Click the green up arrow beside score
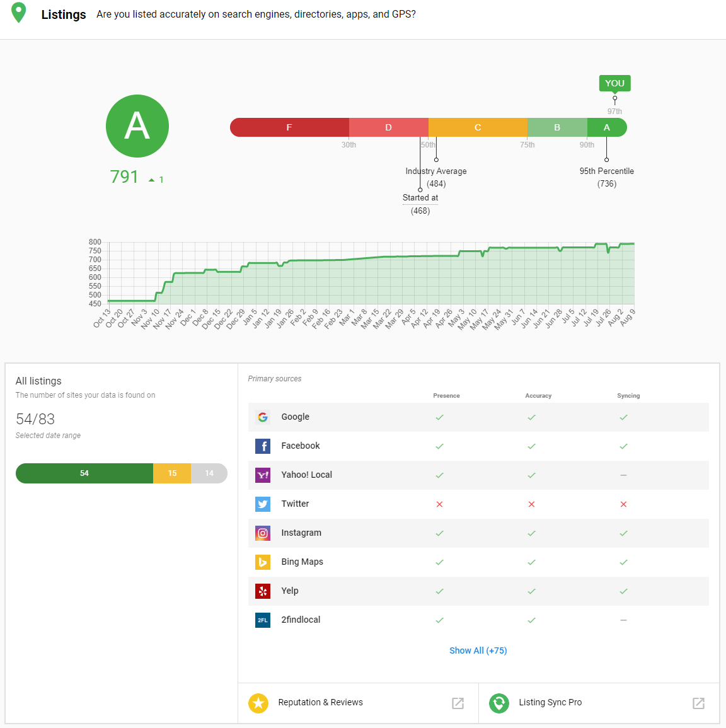Screen dimensions: 726x728 tap(151, 180)
